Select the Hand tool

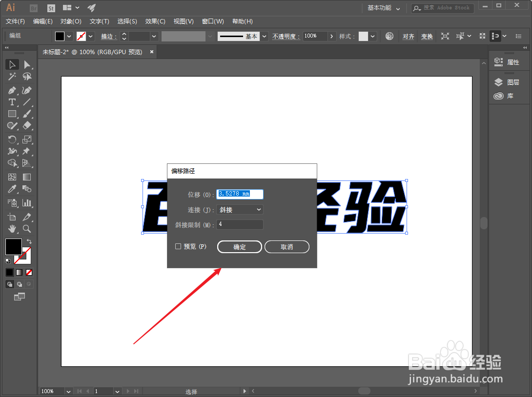pyautogui.click(x=12, y=229)
